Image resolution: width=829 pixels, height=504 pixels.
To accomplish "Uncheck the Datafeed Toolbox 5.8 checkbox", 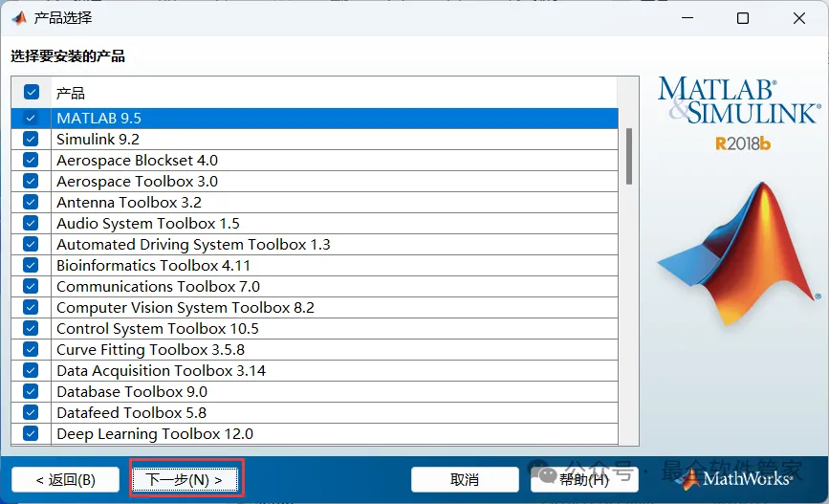I will [31, 412].
